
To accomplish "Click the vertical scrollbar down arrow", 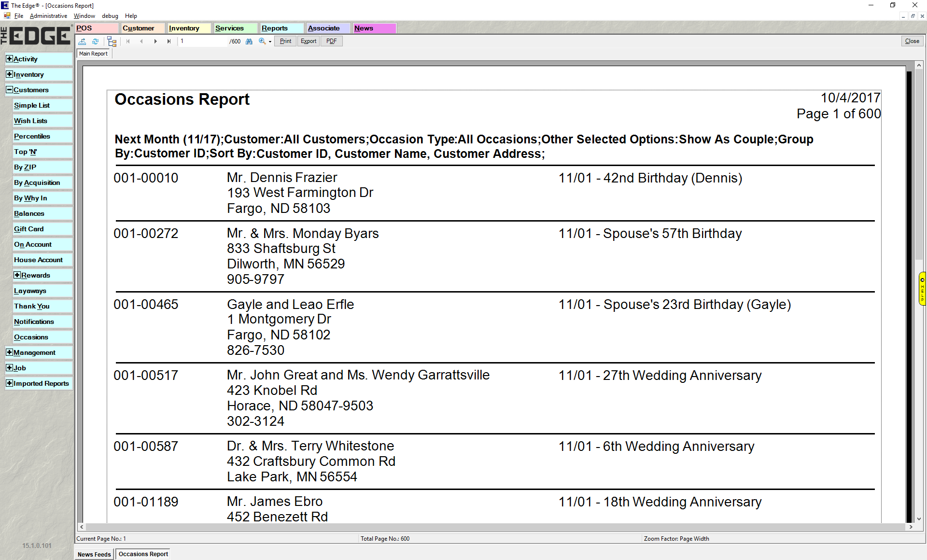I will click(x=919, y=519).
